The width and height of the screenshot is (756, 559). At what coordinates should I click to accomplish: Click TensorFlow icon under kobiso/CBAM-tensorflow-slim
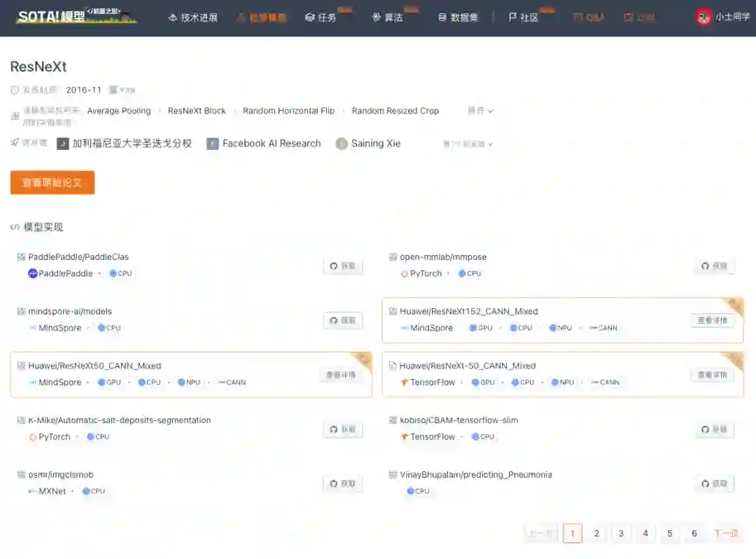point(405,437)
